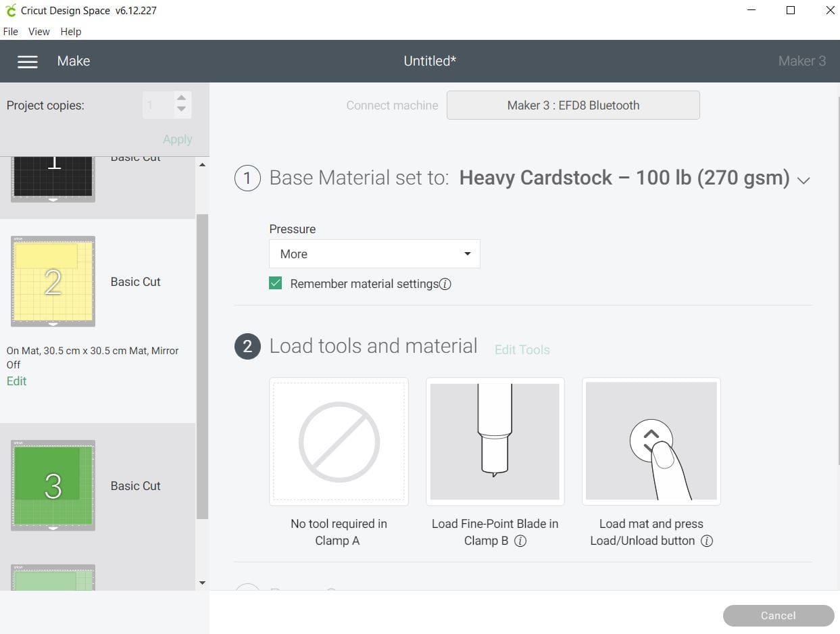Click info icon beside Remember material settings
The height and width of the screenshot is (634, 840).
[445, 284]
